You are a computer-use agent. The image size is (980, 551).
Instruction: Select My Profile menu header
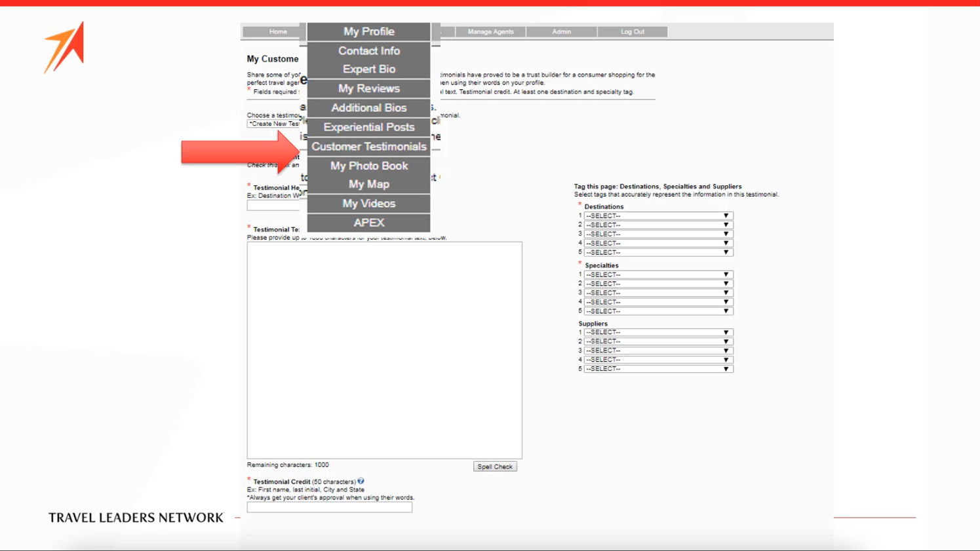pos(369,31)
